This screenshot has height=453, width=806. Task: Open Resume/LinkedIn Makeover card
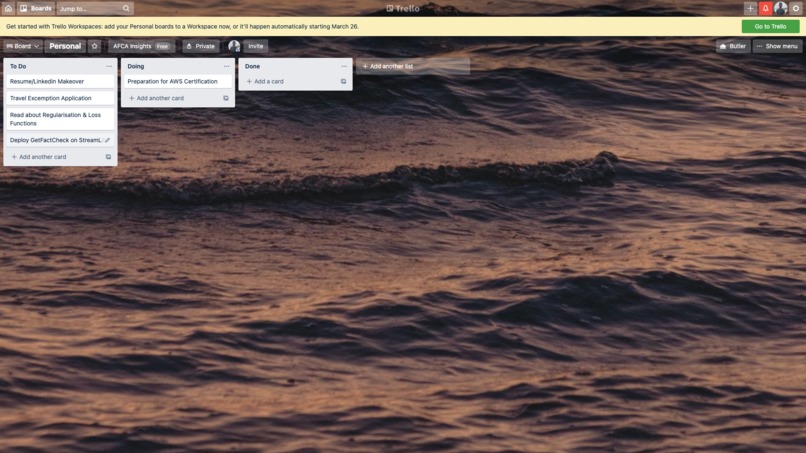[x=60, y=81]
